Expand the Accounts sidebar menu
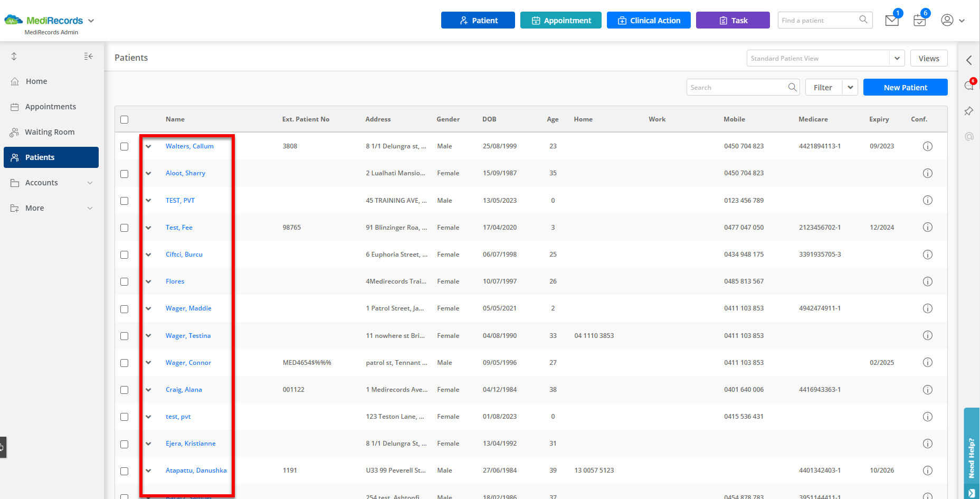 pyautogui.click(x=51, y=183)
